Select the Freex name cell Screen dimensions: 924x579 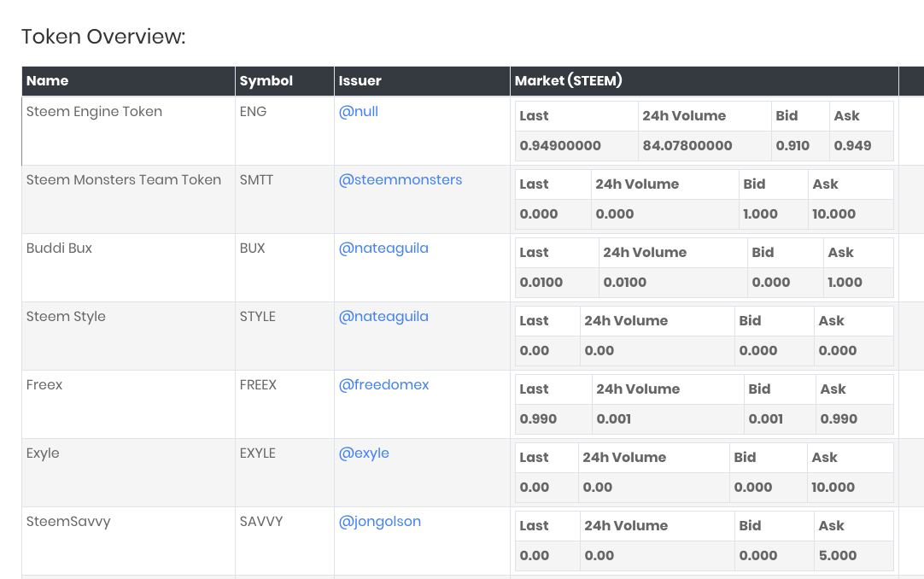(x=128, y=405)
